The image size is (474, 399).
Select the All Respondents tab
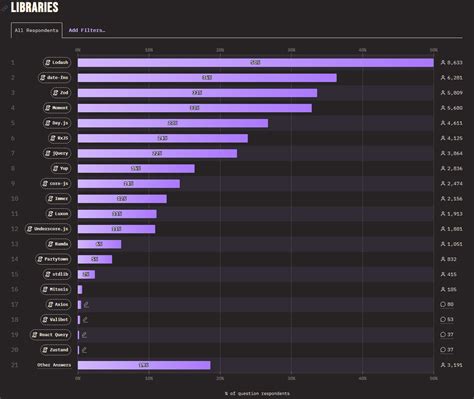[x=36, y=30]
